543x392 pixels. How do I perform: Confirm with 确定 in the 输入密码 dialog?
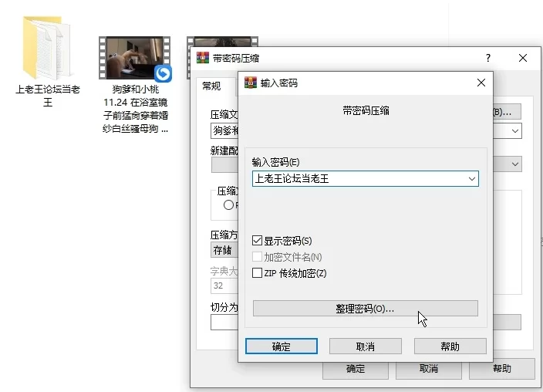pos(282,346)
